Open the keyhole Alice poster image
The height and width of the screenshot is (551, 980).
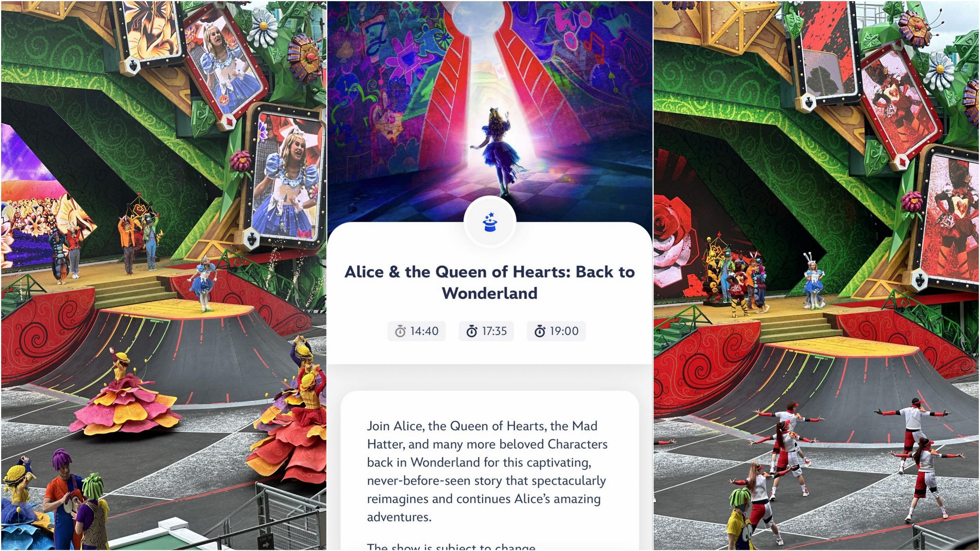point(490,114)
